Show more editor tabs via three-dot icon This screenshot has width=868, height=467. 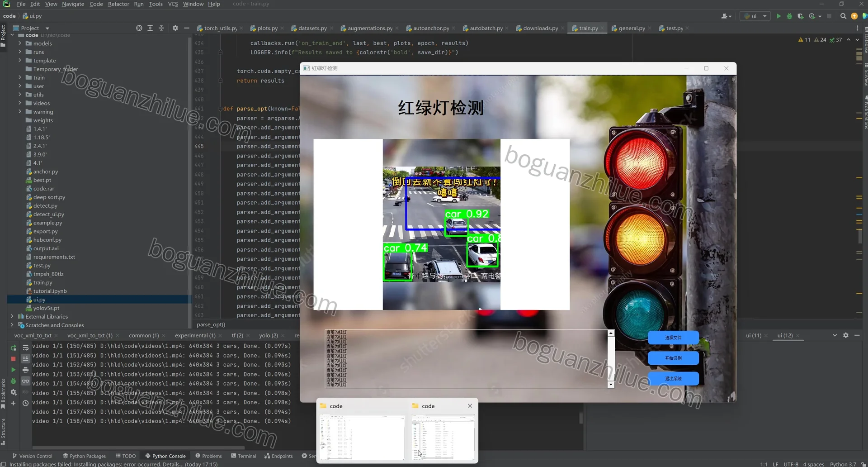[858, 28]
